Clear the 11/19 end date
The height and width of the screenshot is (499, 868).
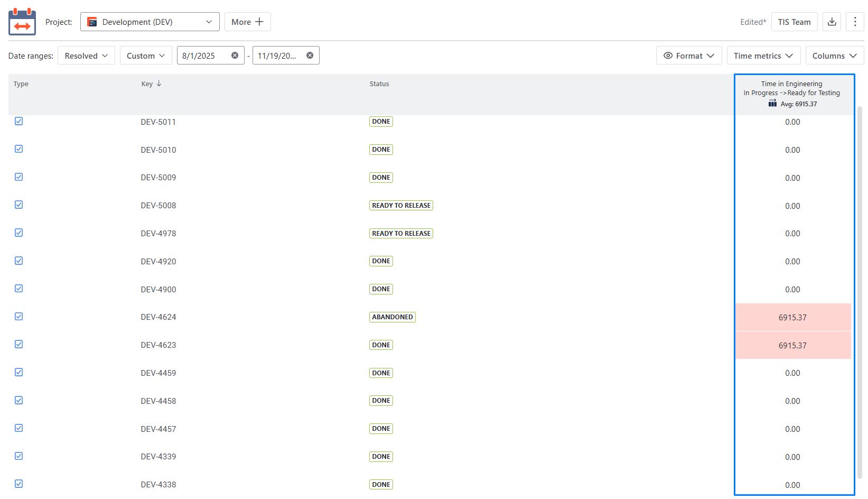pyautogui.click(x=310, y=56)
